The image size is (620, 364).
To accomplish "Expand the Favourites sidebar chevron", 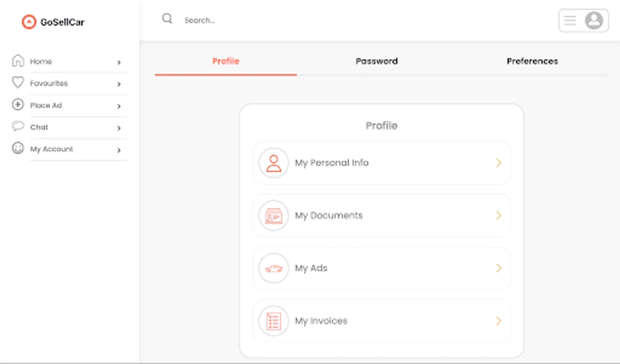I will pyautogui.click(x=119, y=84).
